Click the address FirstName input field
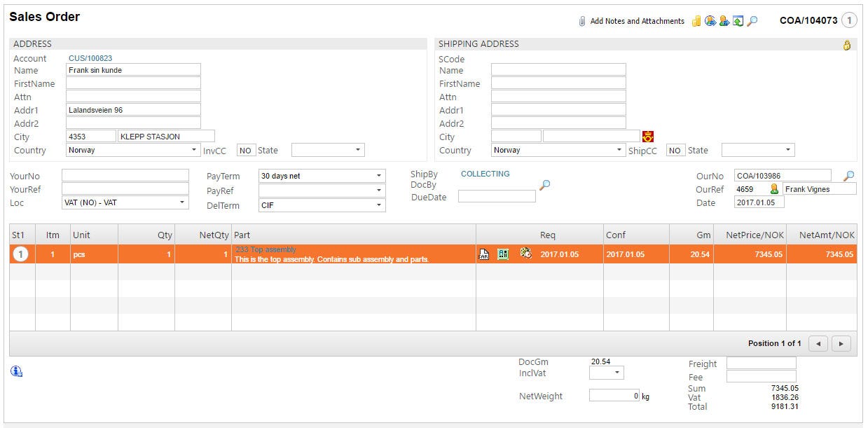The height and width of the screenshot is (428, 868). click(x=133, y=83)
